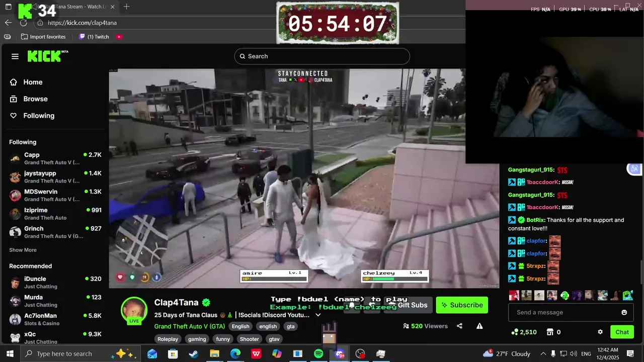This screenshot has height=362, width=644.
Task: Open the chat shop icon
Action: [550, 332]
